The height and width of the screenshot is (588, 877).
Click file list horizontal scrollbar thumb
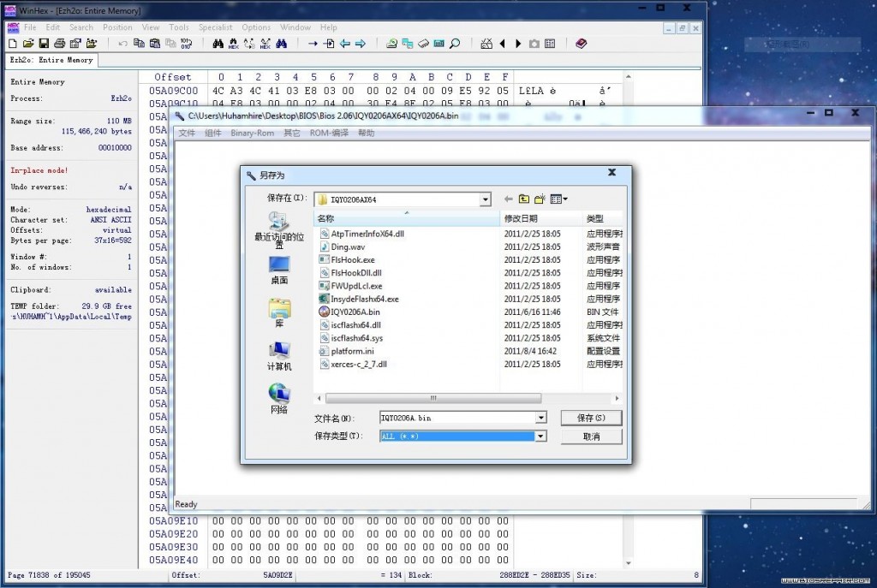(x=433, y=398)
